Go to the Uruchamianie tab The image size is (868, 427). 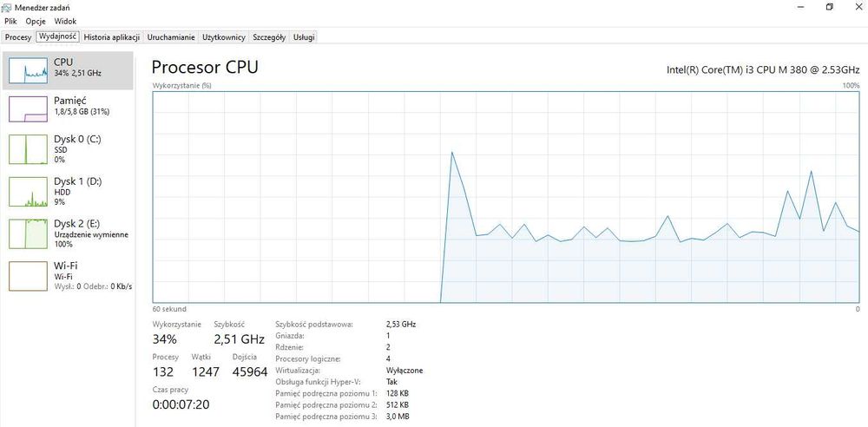click(x=170, y=37)
